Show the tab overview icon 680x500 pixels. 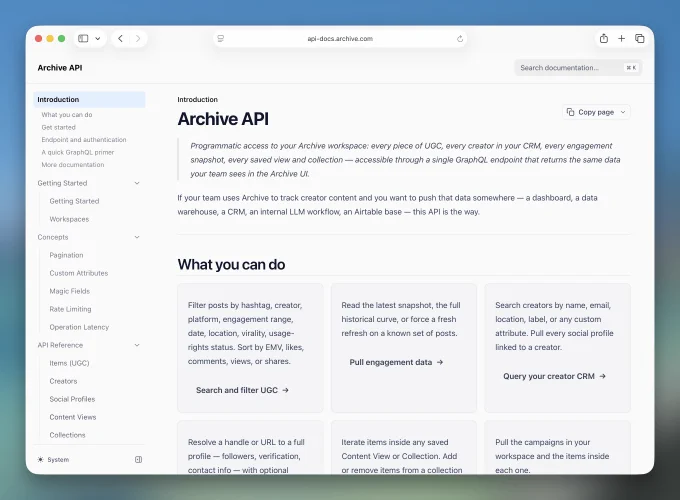click(640, 39)
